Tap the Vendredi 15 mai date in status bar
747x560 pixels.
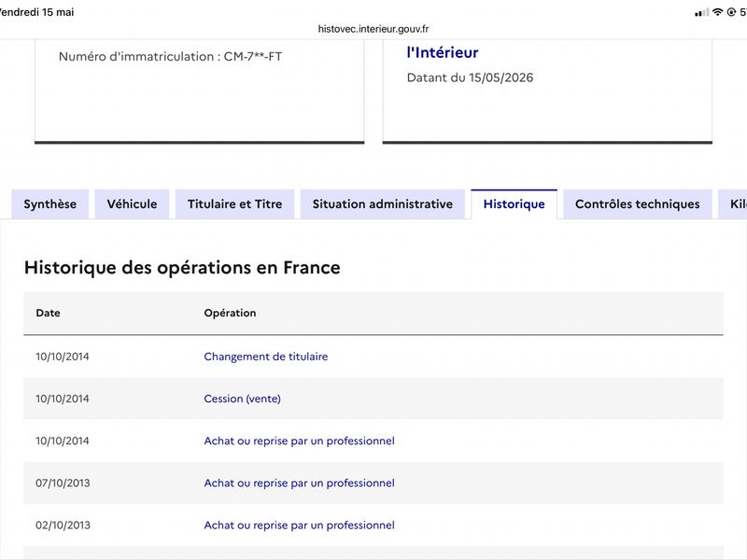coord(36,12)
